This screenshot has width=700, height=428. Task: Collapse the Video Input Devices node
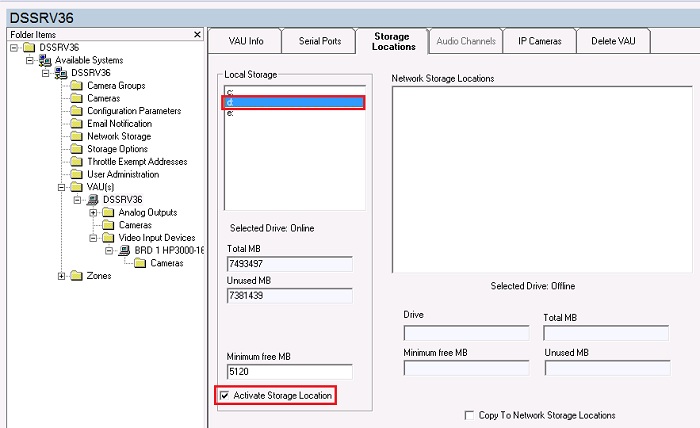pos(93,238)
